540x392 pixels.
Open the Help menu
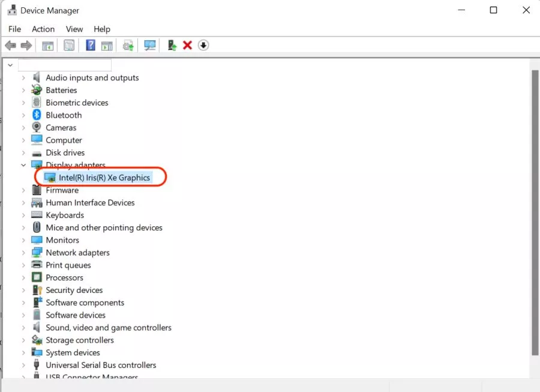pyautogui.click(x=102, y=29)
